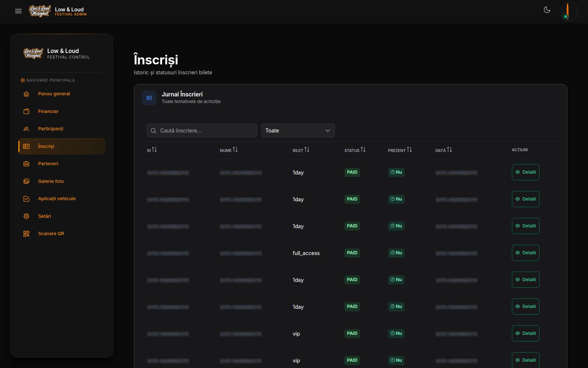Click Detalii for the full_access ticket row

coord(526,253)
